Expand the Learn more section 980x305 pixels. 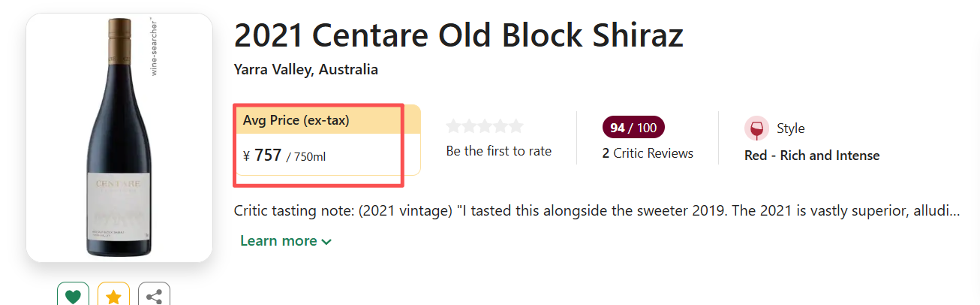278,241
